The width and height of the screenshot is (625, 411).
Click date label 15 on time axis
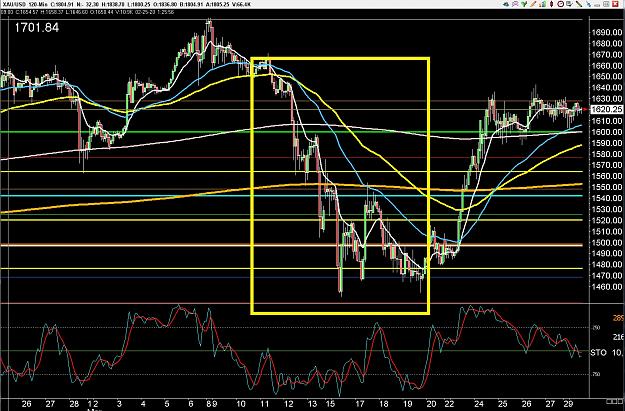[330, 403]
